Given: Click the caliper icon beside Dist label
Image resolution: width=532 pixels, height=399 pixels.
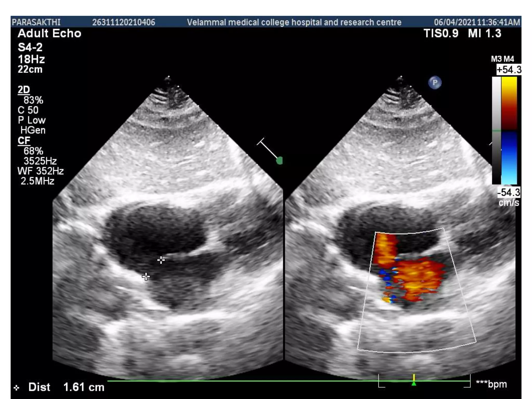Looking at the screenshot, I should [17, 388].
